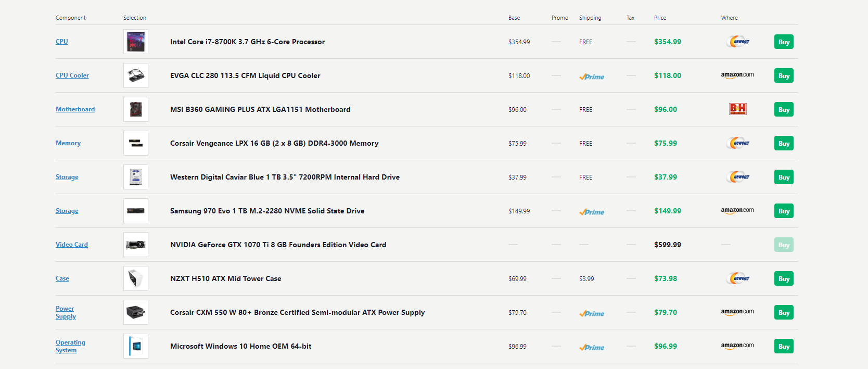868x369 pixels.
Task: Click the Western Digital hard drive thumbnail
Action: pyautogui.click(x=136, y=177)
